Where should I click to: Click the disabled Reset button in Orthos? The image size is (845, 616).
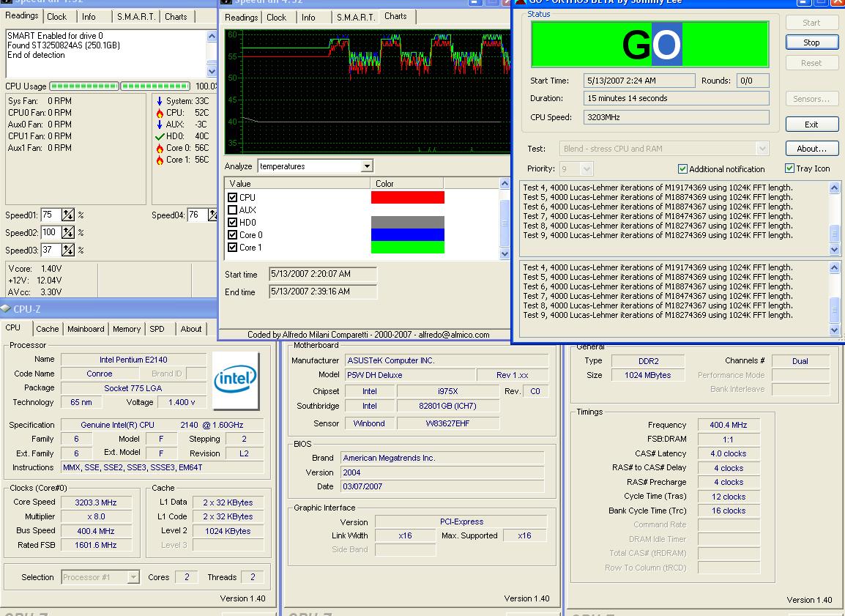811,63
